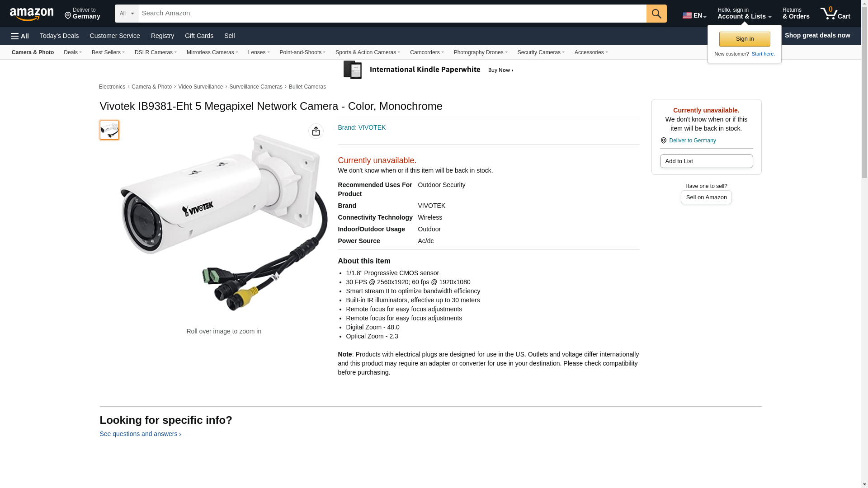The image size is (868, 488).
Task: Click the yellow Sign in button
Action: click(x=745, y=39)
